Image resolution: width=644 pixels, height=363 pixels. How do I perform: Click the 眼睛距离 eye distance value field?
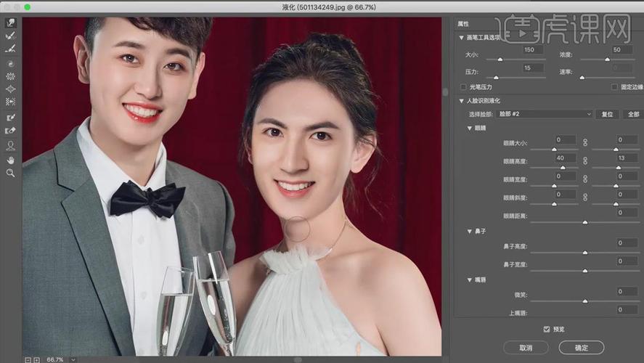[x=627, y=212]
